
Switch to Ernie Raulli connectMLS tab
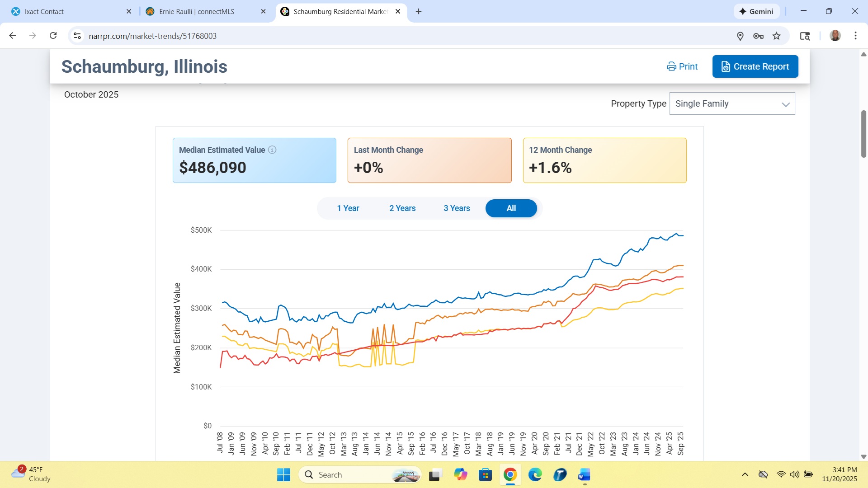203,11
